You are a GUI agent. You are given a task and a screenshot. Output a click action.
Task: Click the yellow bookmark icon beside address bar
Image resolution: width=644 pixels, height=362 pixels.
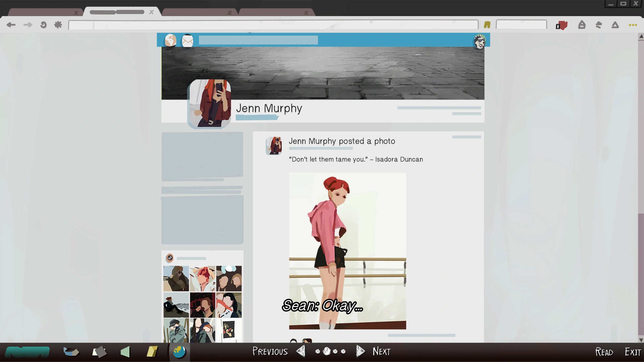[x=487, y=25]
